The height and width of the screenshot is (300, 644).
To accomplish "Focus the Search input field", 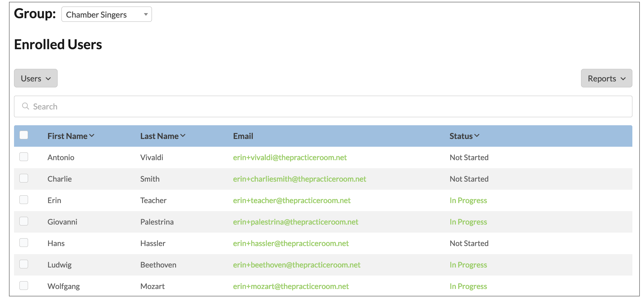I will (x=328, y=106).
